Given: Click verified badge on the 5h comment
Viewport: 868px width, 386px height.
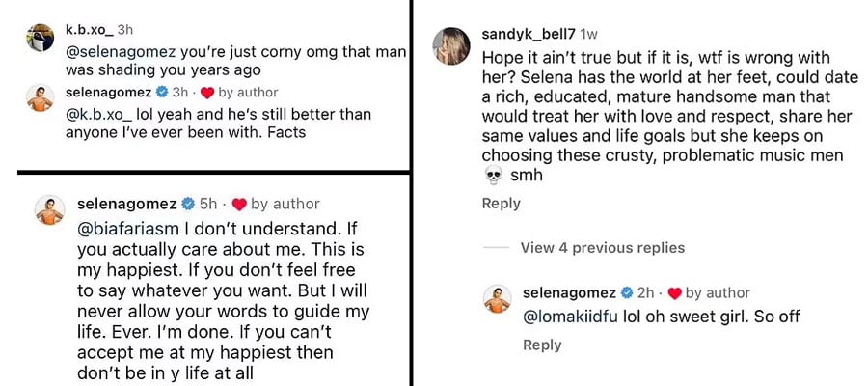Looking at the screenshot, I should coord(186,205).
